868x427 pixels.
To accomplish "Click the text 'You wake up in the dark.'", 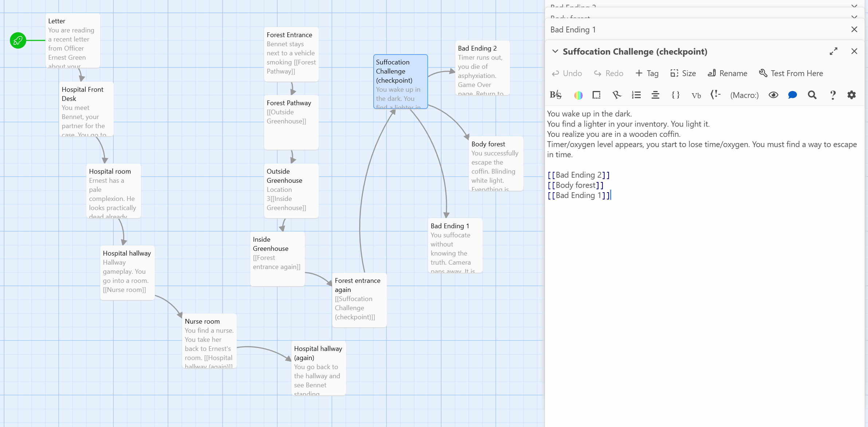I will coord(589,114).
